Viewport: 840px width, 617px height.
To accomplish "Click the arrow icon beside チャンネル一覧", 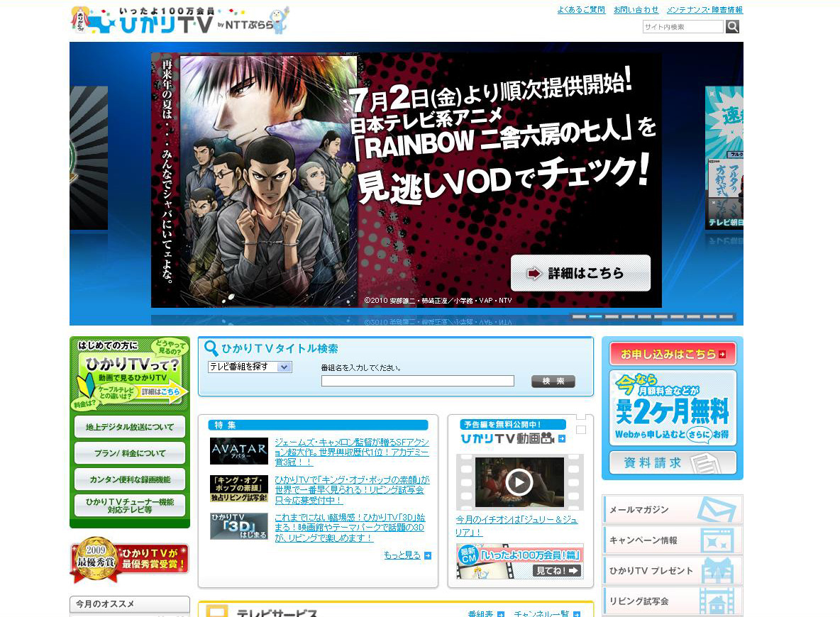I will pos(576,614).
